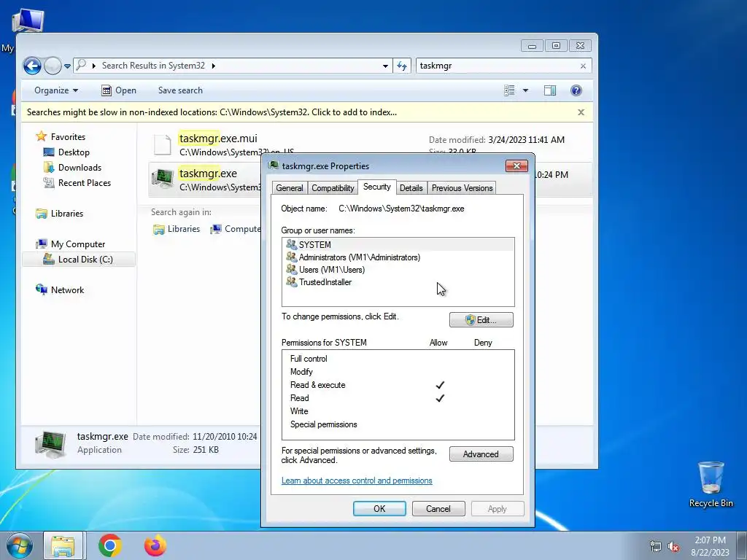
Task: Launch Firefox from the taskbar
Action: (x=155, y=545)
